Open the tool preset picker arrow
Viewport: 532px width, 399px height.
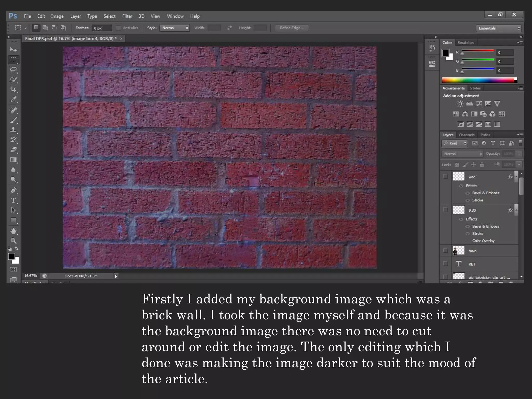[x=25, y=28]
